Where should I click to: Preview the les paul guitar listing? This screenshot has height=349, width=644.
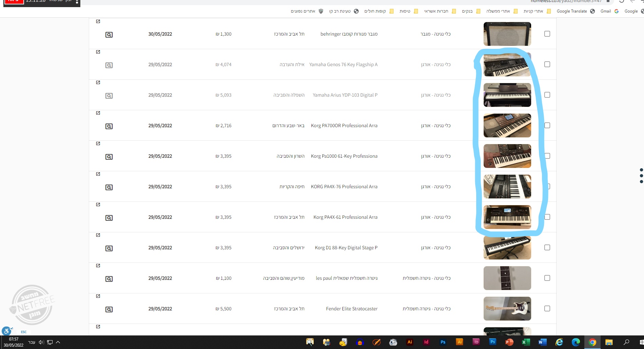coord(109,279)
